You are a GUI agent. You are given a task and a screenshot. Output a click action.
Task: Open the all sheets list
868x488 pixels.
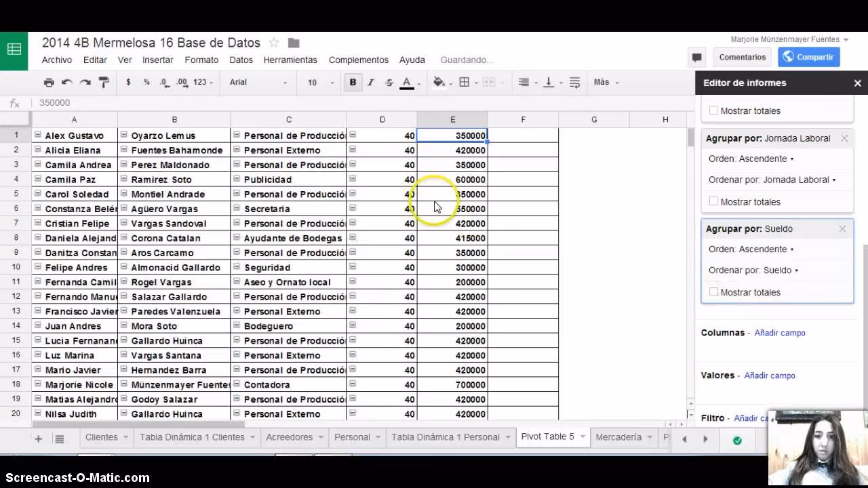tap(60, 439)
